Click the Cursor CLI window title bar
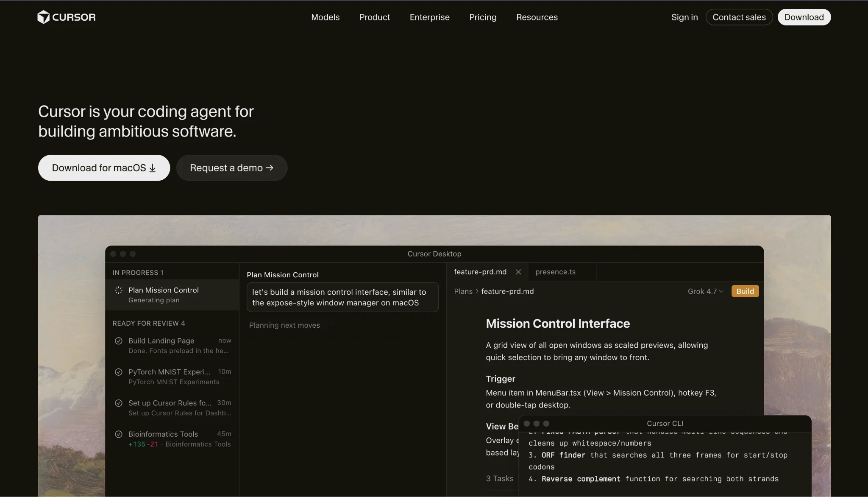Image resolution: width=868 pixels, height=497 pixels. tap(665, 424)
